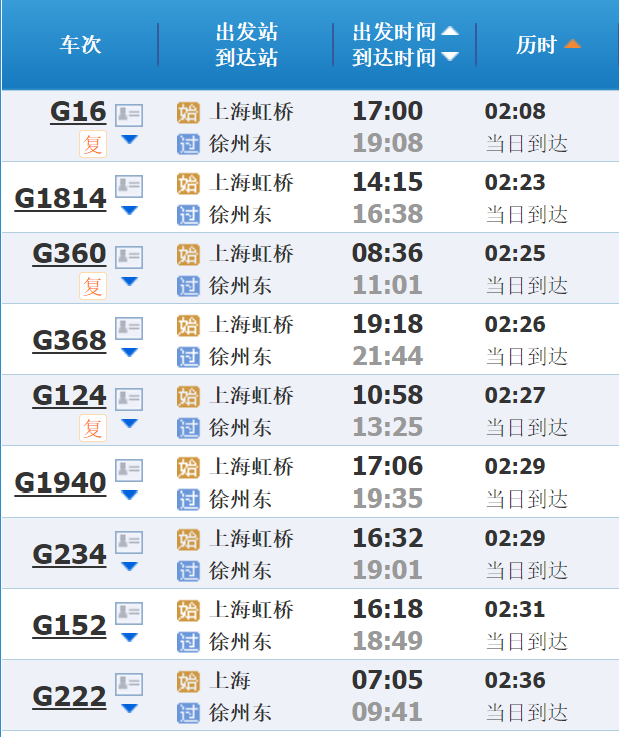
Task: Click the ID card icon next to G360
Action: (129, 257)
